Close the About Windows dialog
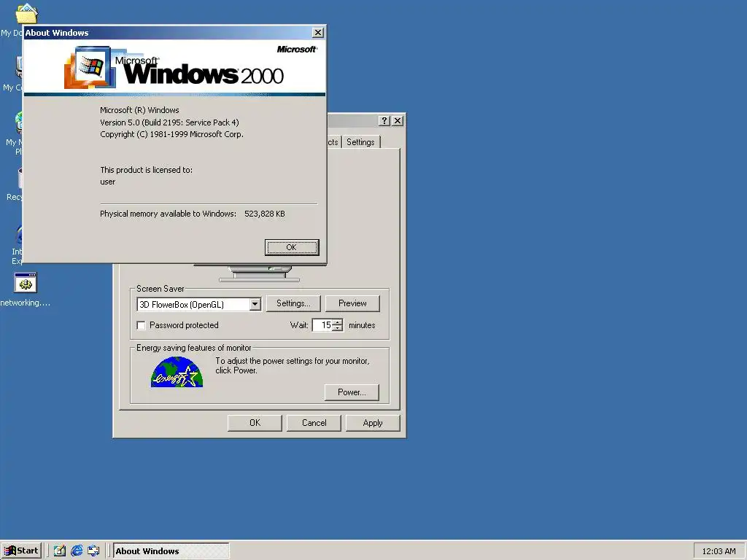This screenshot has width=747, height=560. point(318,32)
